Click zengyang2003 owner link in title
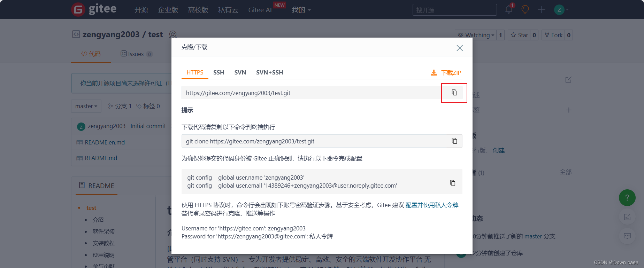This screenshot has width=644, height=268. point(111,34)
